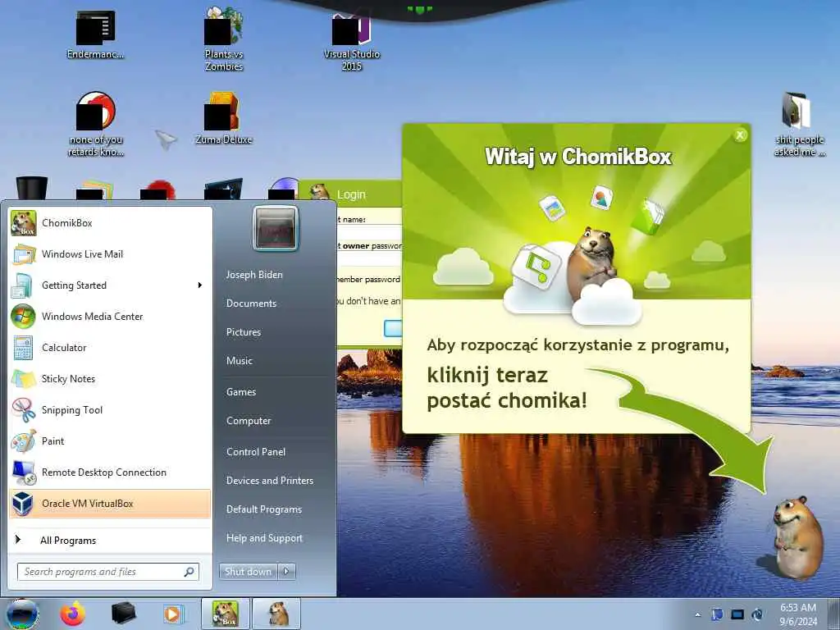The image size is (840, 630).
Task: Open Getting Started entry
Action: 111,285
